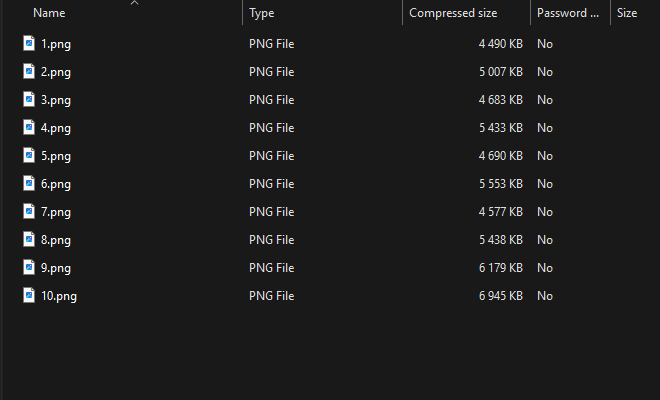Select the 4.png file icon
Viewport: 660px width, 400px height.
[x=29, y=127]
